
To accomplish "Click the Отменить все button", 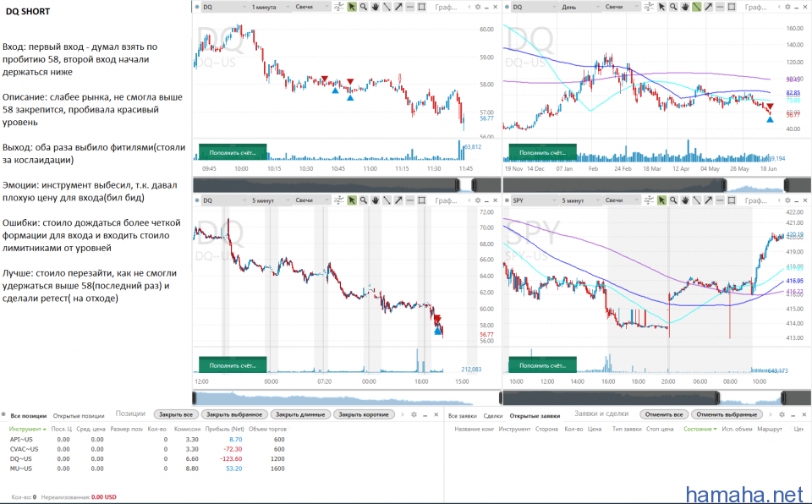I will pos(664,414).
